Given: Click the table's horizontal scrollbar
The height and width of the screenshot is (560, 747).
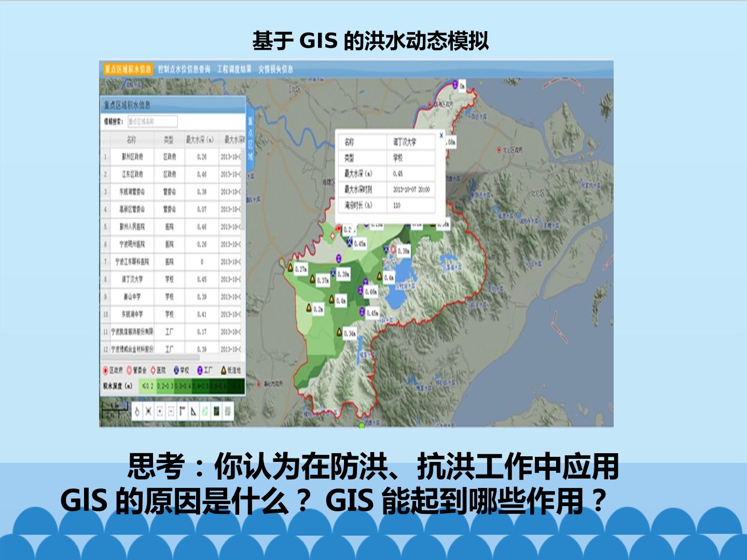Looking at the screenshot, I should pos(150,358).
